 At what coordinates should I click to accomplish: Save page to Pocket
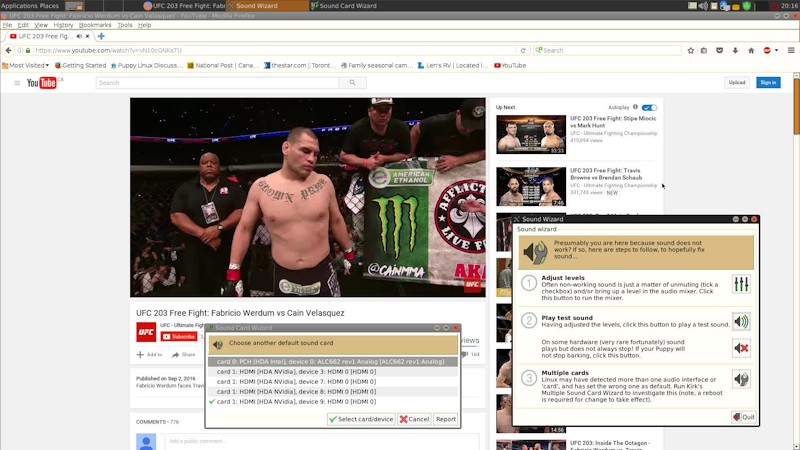click(719, 51)
